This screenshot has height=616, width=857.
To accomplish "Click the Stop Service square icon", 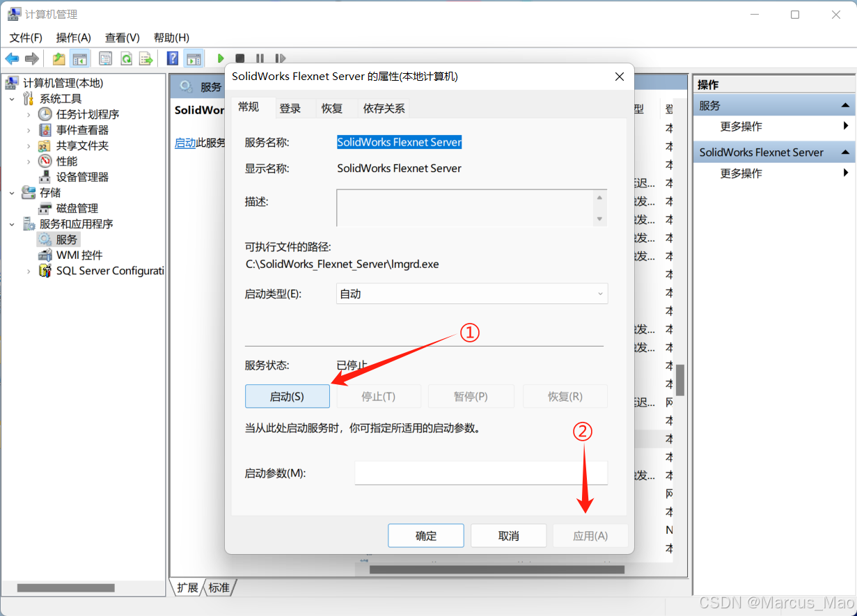I will pyautogui.click(x=239, y=58).
